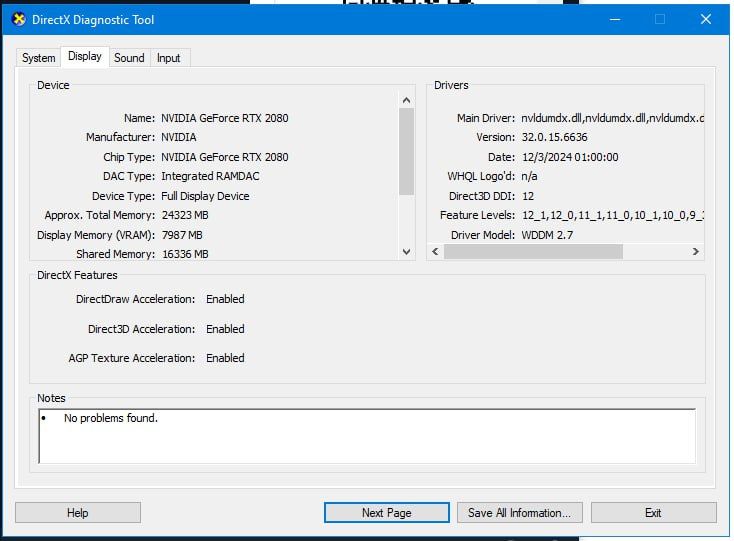Click the total memory value 24323 MB
This screenshot has height=541, width=734.
[185, 215]
